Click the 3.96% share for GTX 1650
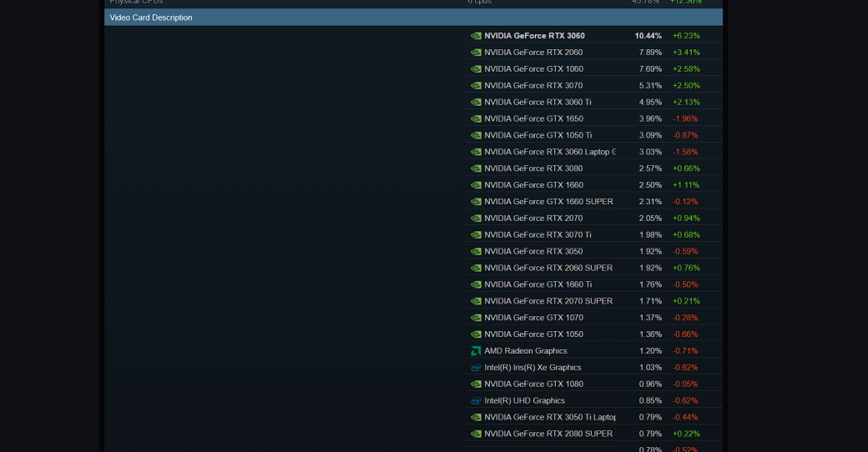The height and width of the screenshot is (452, 868). click(x=650, y=118)
